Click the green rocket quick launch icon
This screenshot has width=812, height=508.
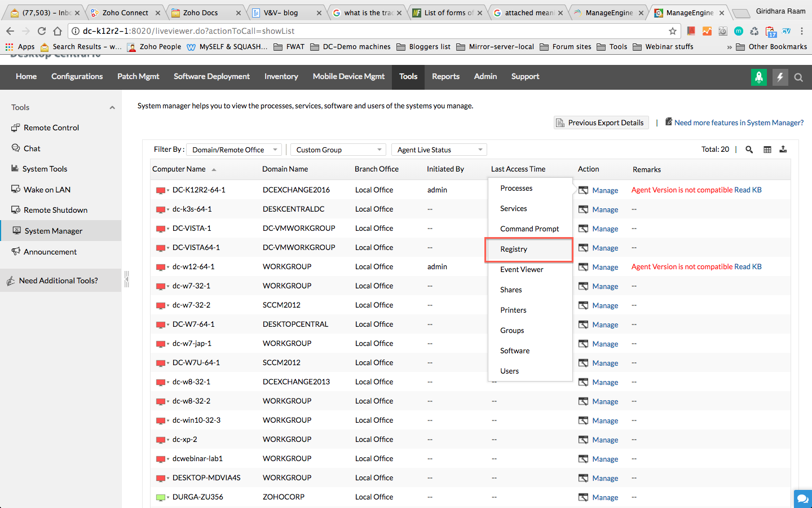pyautogui.click(x=759, y=77)
